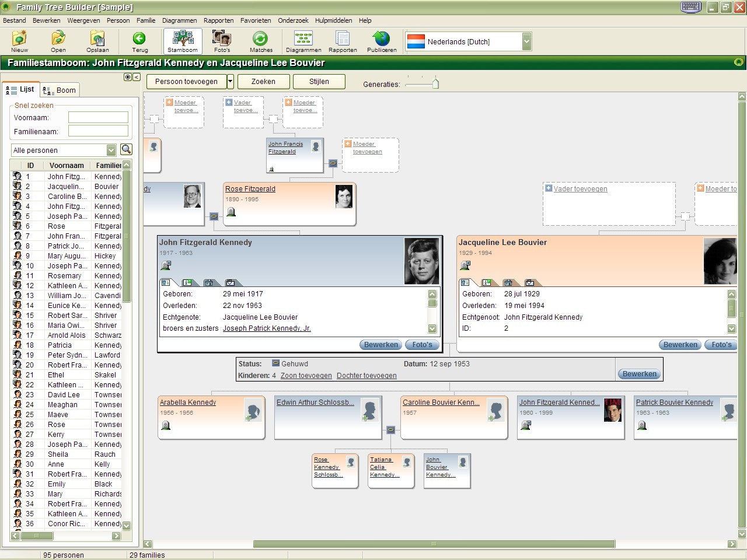Screen dimensions: 747x560
Task: Open the language selection dropdown
Action: click(x=527, y=41)
